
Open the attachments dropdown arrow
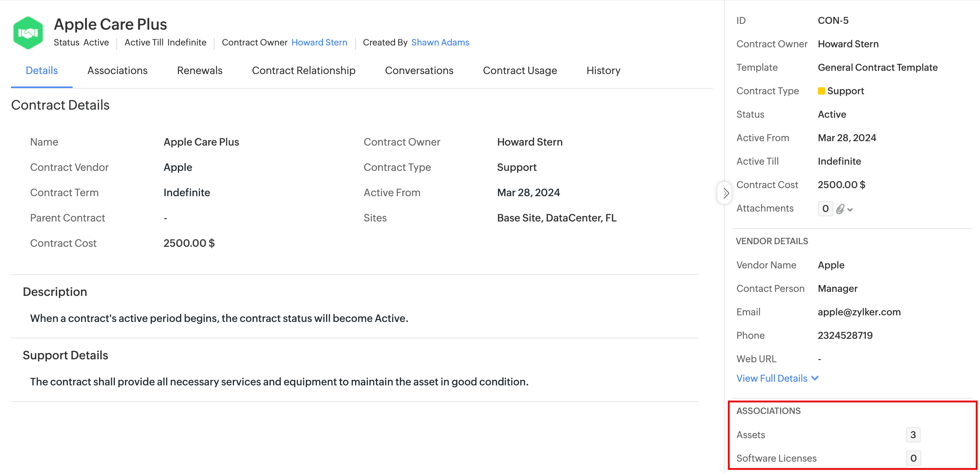(850, 209)
